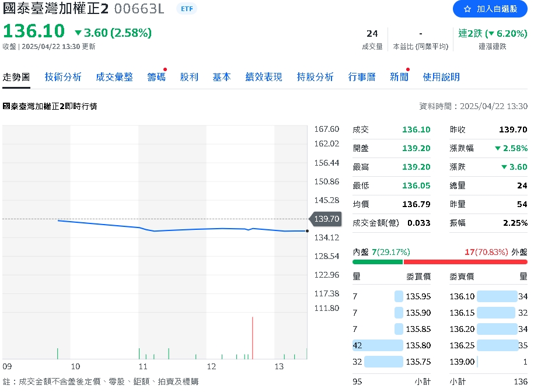The height and width of the screenshot is (392, 541).
Task: Click the ETF badge beside stock name
Action: click(186, 9)
